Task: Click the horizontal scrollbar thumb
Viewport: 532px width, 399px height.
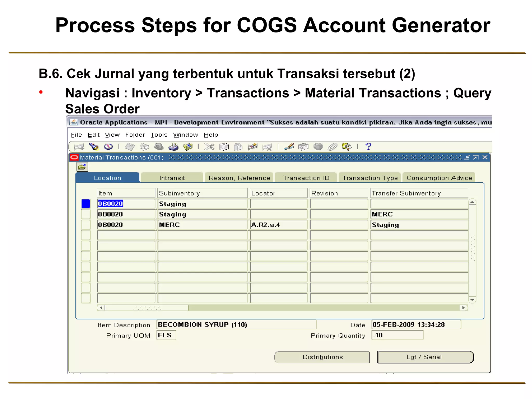Action: tap(147, 308)
